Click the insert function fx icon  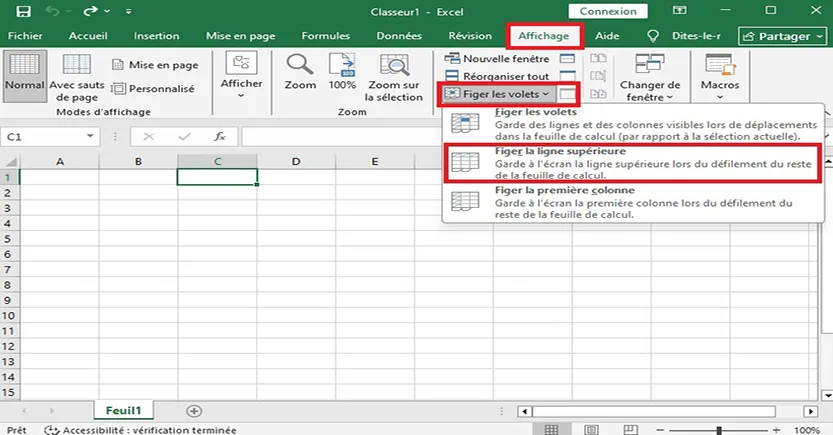[219, 137]
